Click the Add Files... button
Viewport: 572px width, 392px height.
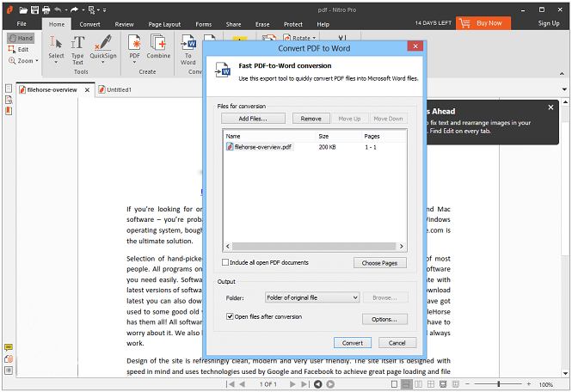[253, 119]
